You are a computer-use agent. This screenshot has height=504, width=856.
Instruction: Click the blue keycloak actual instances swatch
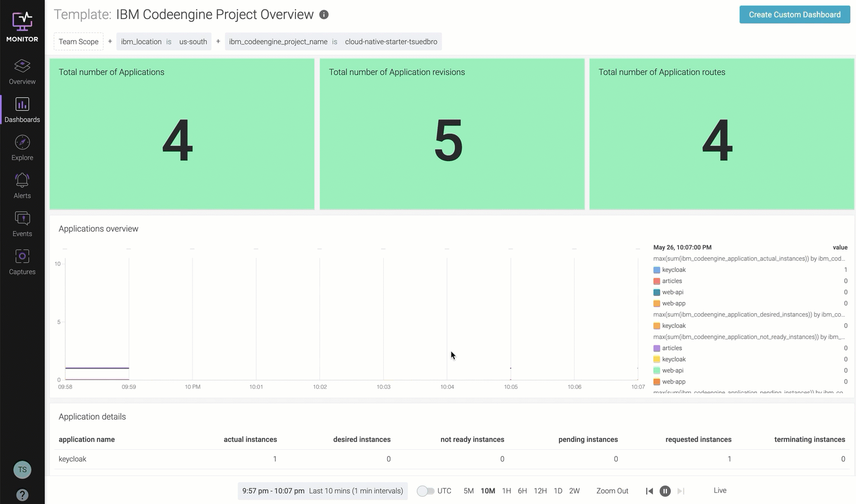(657, 270)
